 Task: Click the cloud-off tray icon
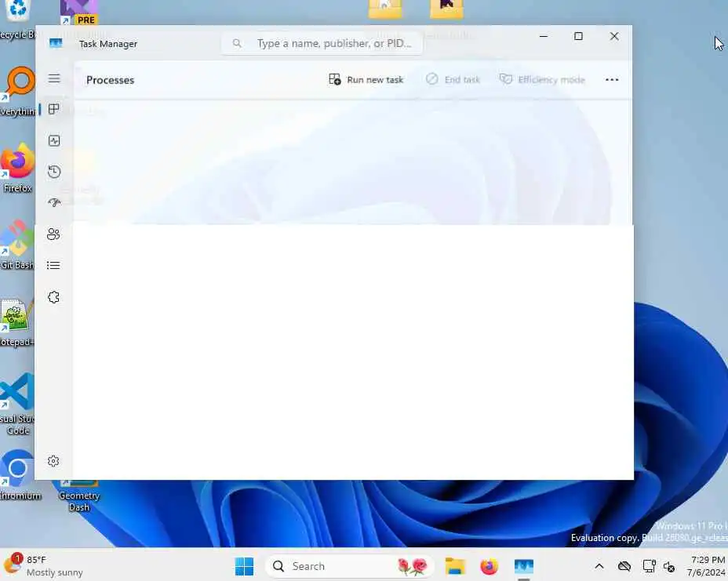pyautogui.click(x=624, y=566)
